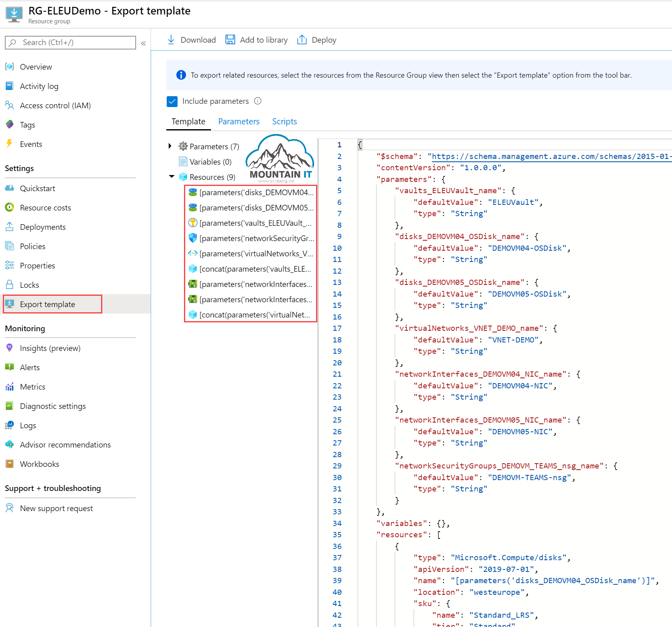The width and height of the screenshot is (672, 627).
Task: Select the Add to library icon
Action: click(230, 39)
